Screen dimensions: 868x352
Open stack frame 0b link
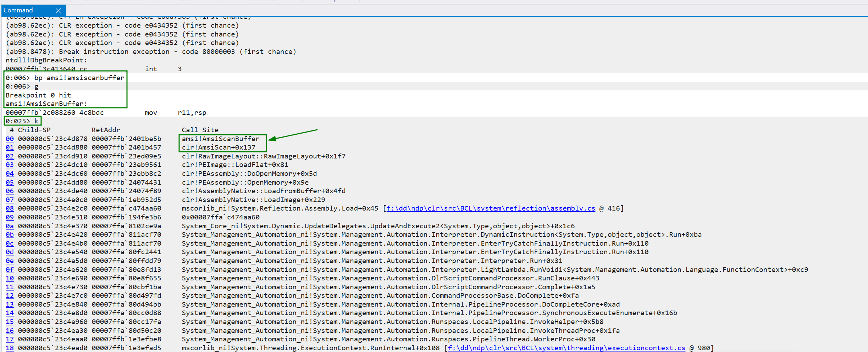10,235
